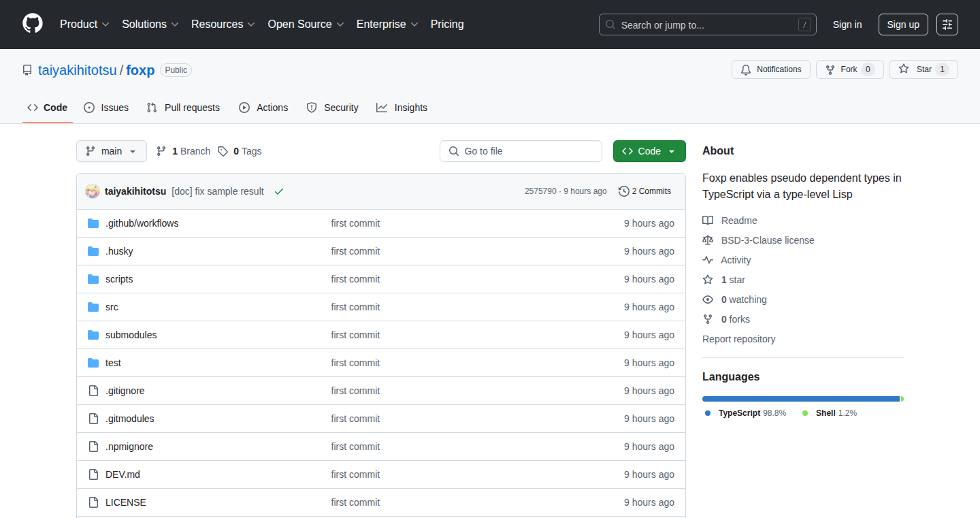
Task: Click the folder icon beside test
Action: coord(93,363)
